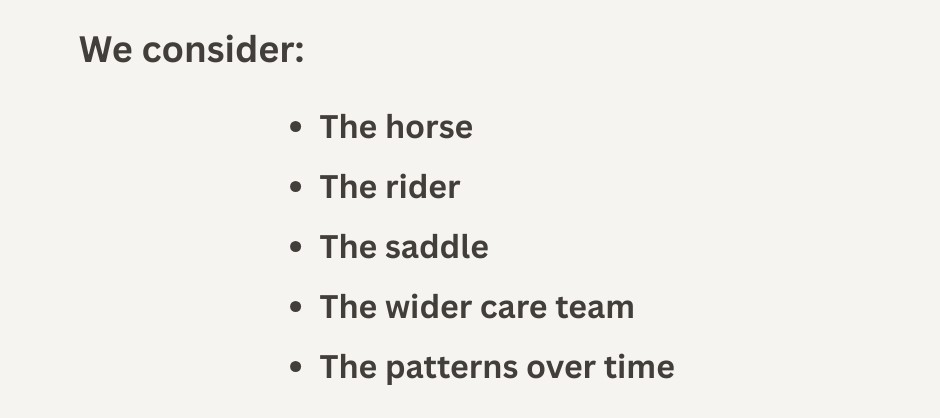
Task: Place the cursor on the word "rider"
Action: 423,188
